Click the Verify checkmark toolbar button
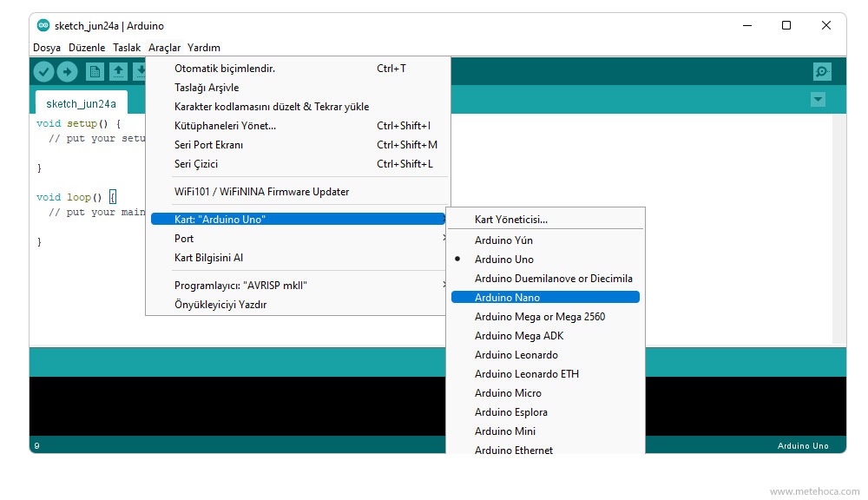 click(x=43, y=71)
